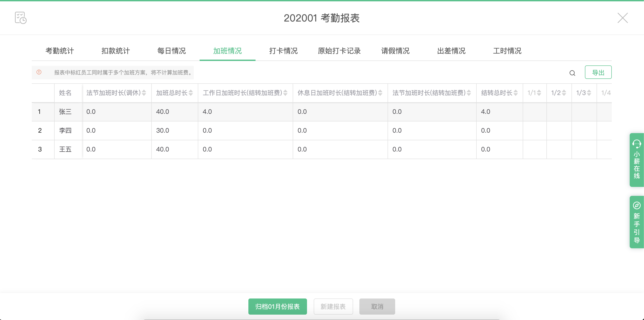Click the 姓名 column header
Screen dimensions: 644x320
65,93
